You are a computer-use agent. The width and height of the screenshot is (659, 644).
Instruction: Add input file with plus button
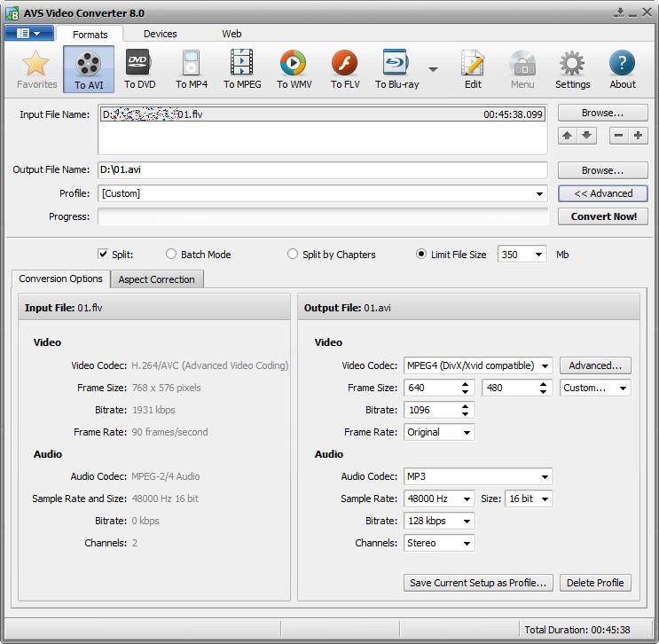click(x=638, y=136)
